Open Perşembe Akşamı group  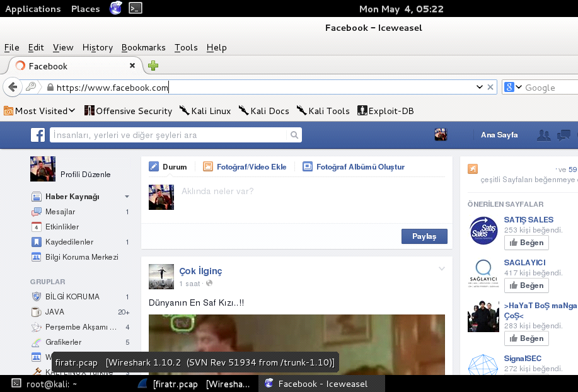pos(81,327)
